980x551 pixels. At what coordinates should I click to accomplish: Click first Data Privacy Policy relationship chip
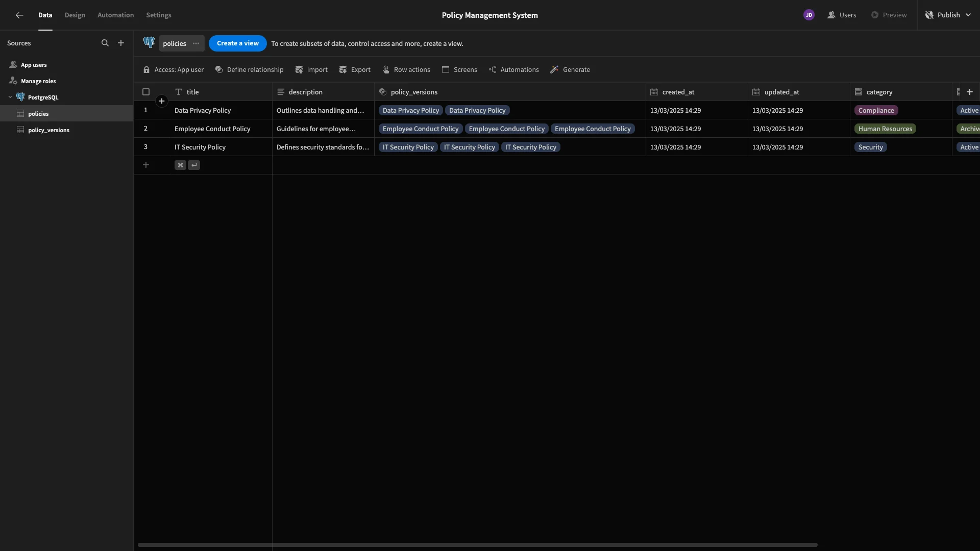pos(410,111)
